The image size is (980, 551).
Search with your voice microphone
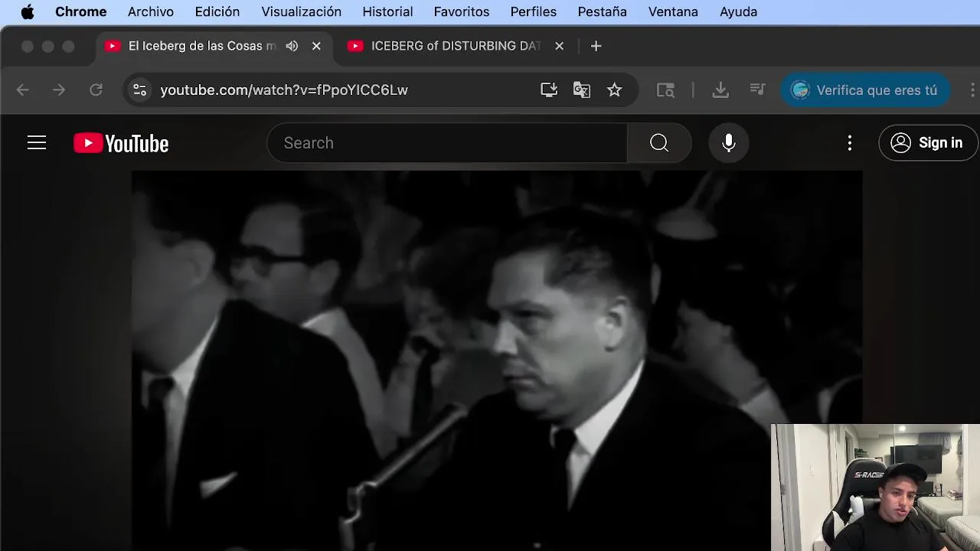[x=729, y=143]
